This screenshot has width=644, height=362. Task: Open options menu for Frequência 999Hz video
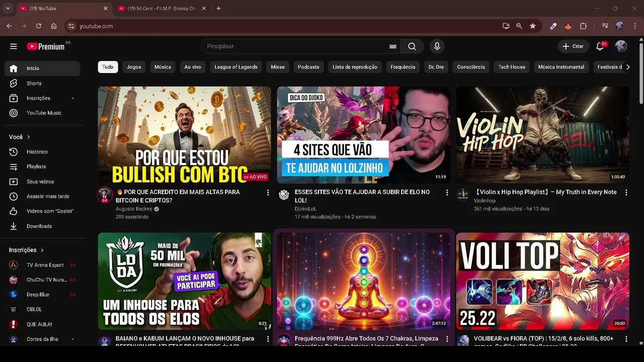(447, 339)
